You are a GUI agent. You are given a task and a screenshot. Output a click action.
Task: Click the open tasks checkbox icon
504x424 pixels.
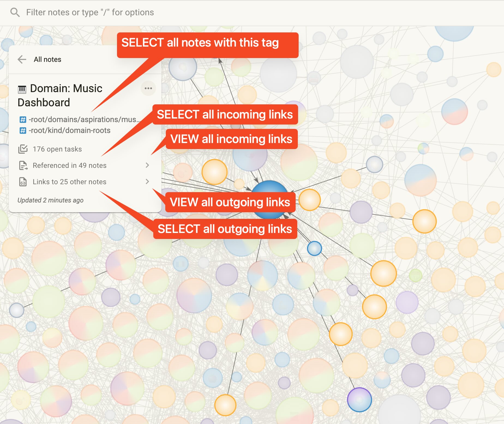pos(23,149)
